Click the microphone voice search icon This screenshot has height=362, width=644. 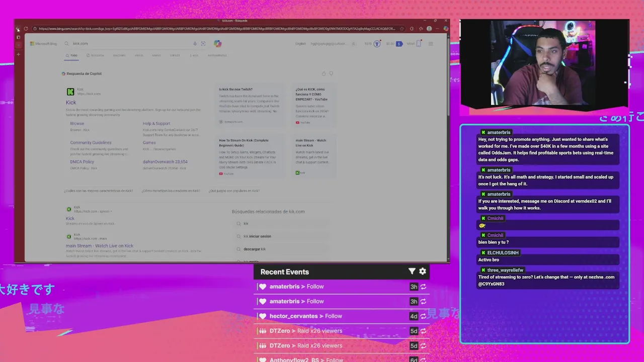click(195, 44)
